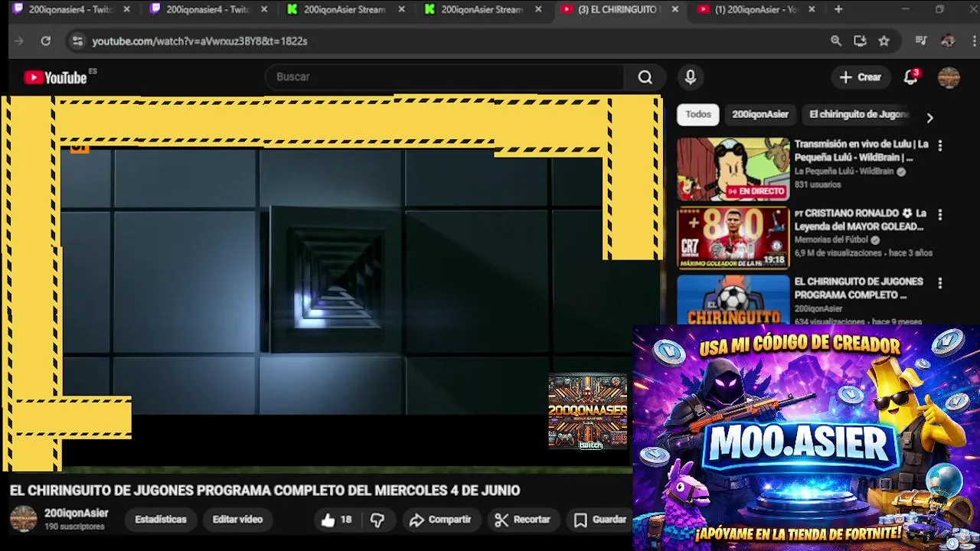The image size is (980, 551).
Task: Open Estadísticas for this video
Action: (x=161, y=520)
